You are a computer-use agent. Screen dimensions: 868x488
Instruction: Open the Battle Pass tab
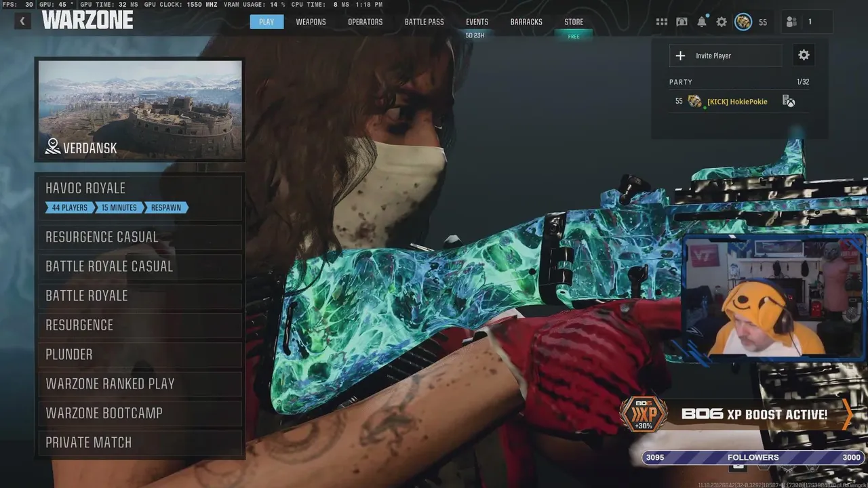(x=425, y=22)
